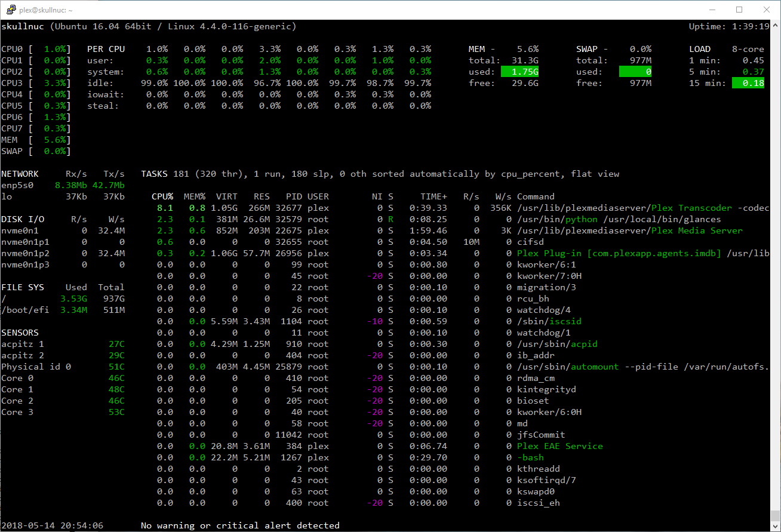Click the 'FILE SYS' section heading
The height and width of the screenshot is (532, 781).
[23, 287]
